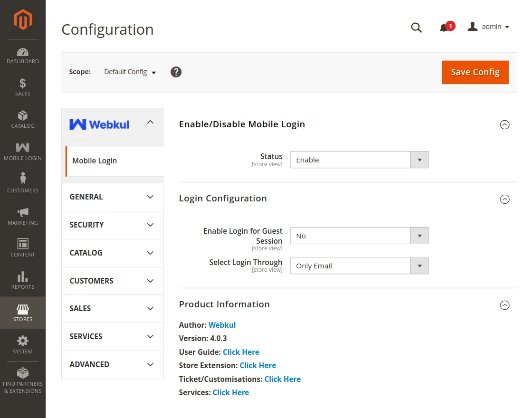
Task: Expand the ADVANCED configuration section
Action: click(112, 364)
